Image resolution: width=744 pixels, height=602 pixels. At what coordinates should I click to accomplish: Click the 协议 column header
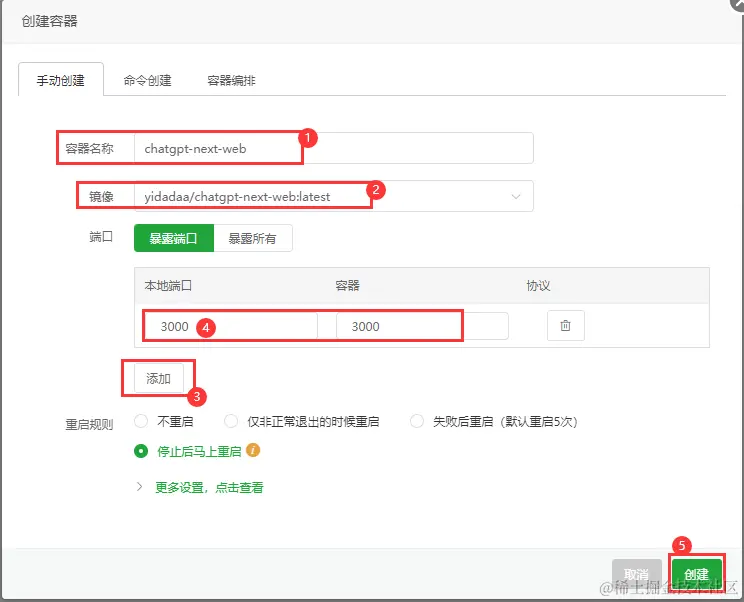(x=538, y=286)
